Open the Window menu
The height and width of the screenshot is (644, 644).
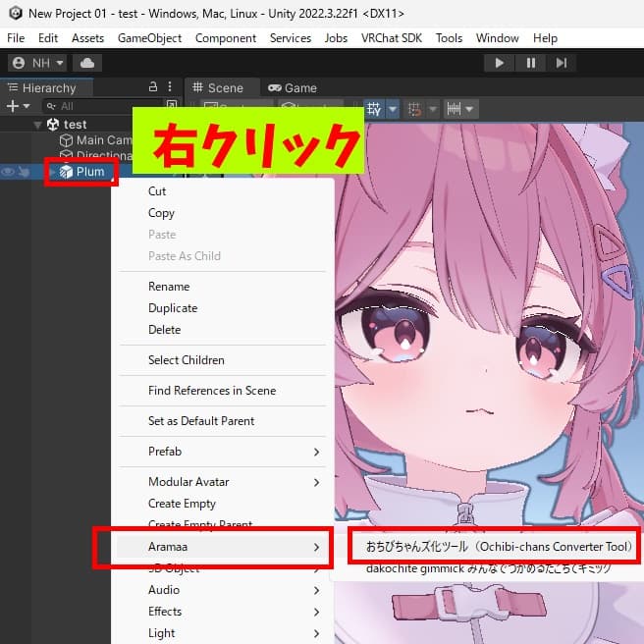(x=498, y=38)
